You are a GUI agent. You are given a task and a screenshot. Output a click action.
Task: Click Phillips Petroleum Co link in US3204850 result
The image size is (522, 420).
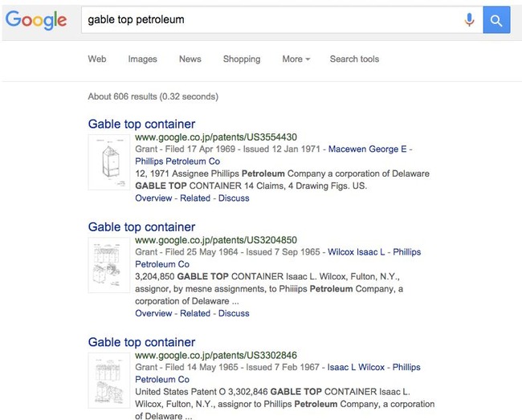pyautogui.click(x=278, y=258)
